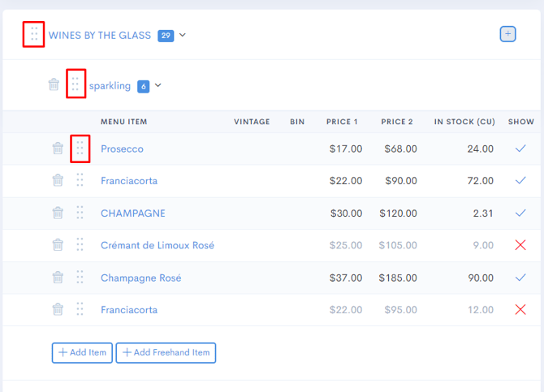Image resolution: width=544 pixels, height=392 pixels.
Task: Open the CHAMPAGNE menu item link
Action: pos(132,213)
